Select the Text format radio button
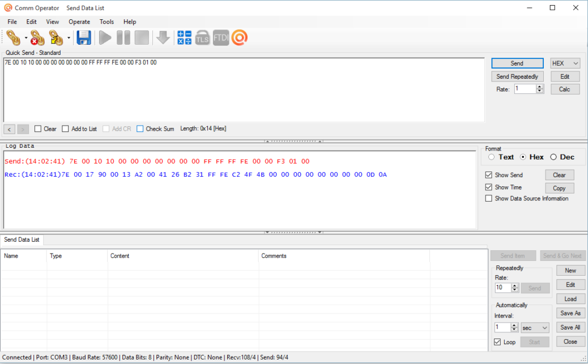588x364 pixels. point(491,157)
